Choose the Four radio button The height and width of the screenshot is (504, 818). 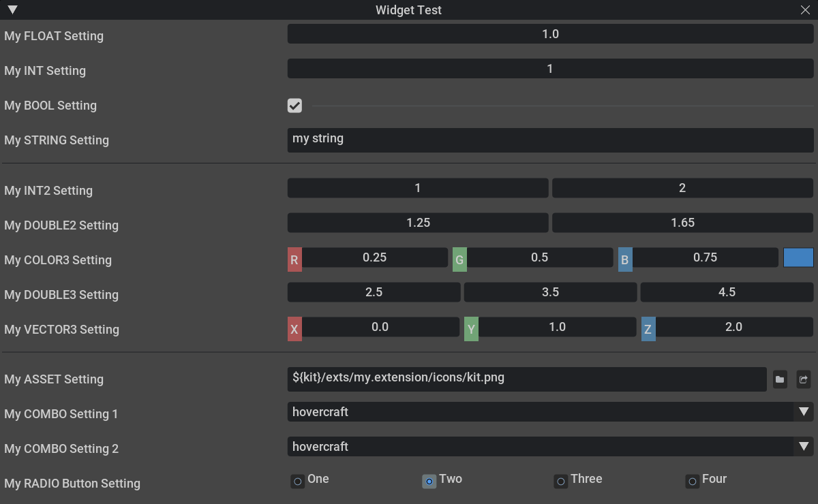[x=692, y=482]
